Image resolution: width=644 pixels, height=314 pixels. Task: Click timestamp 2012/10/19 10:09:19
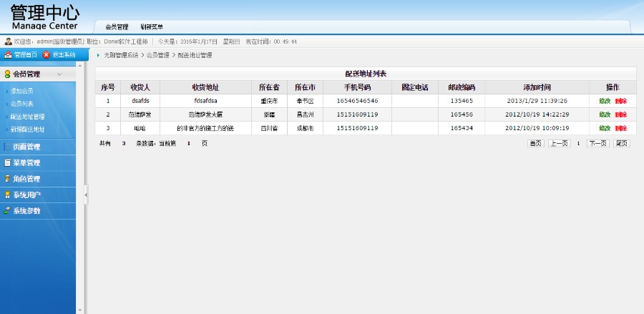(537, 128)
